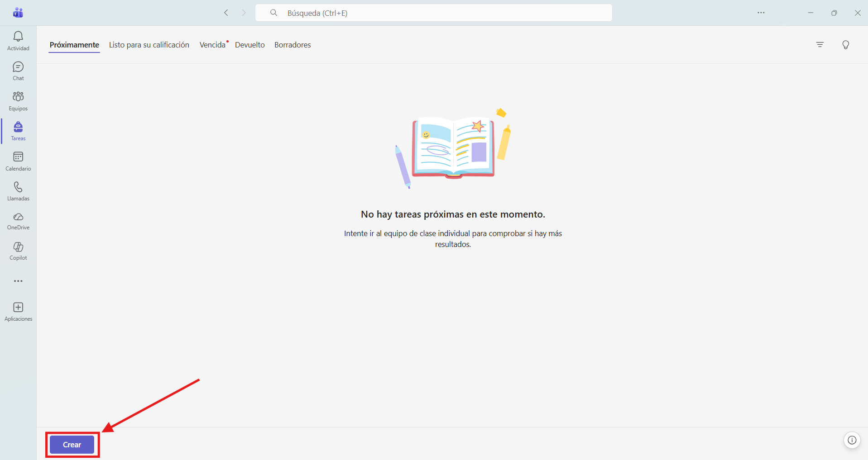Click the Crear button
The width and height of the screenshot is (868, 460).
[72, 445]
